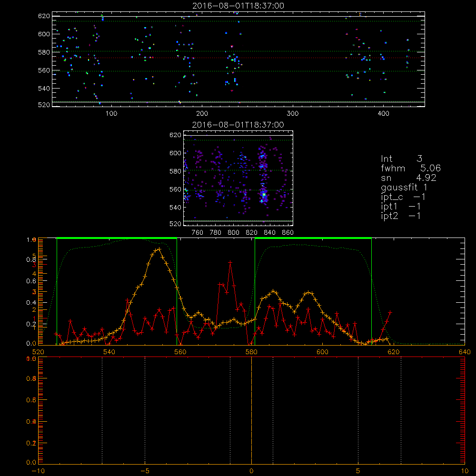The image size is (476, 476).
Task: Click the orange dashed center line at 0
Action: (251, 410)
